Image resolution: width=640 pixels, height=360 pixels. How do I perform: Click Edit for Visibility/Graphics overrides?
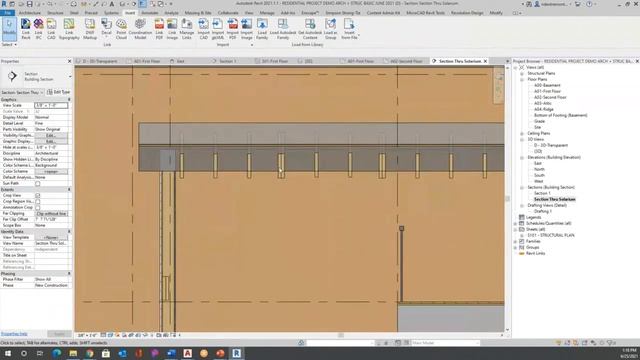(51, 135)
